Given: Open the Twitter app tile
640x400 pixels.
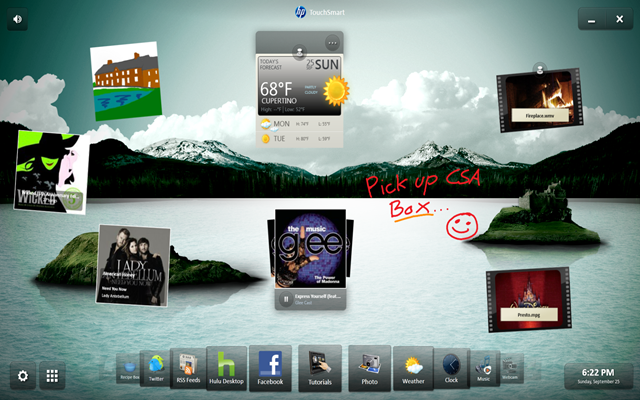Looking at the screenshot, I should (156, 368).
